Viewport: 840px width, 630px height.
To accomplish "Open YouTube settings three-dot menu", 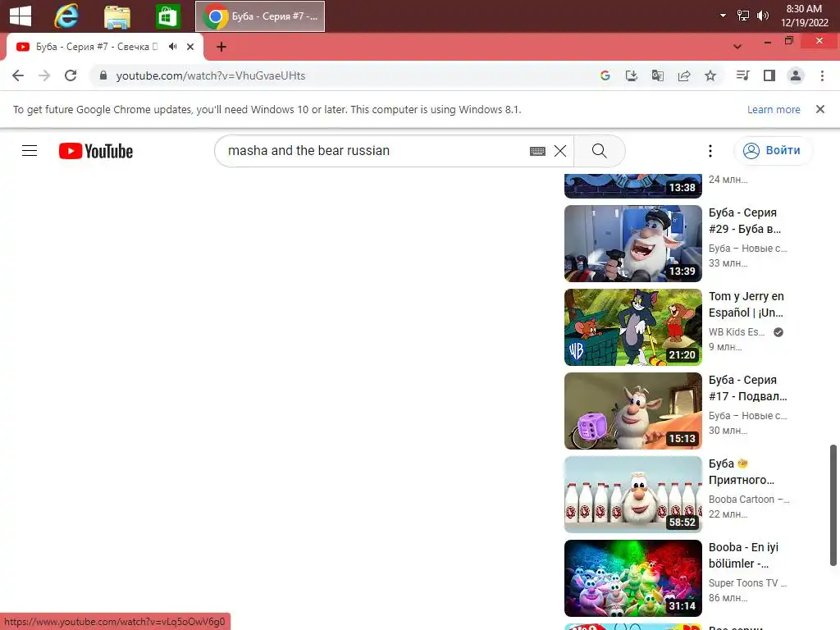I will click(x=710, y=151).
